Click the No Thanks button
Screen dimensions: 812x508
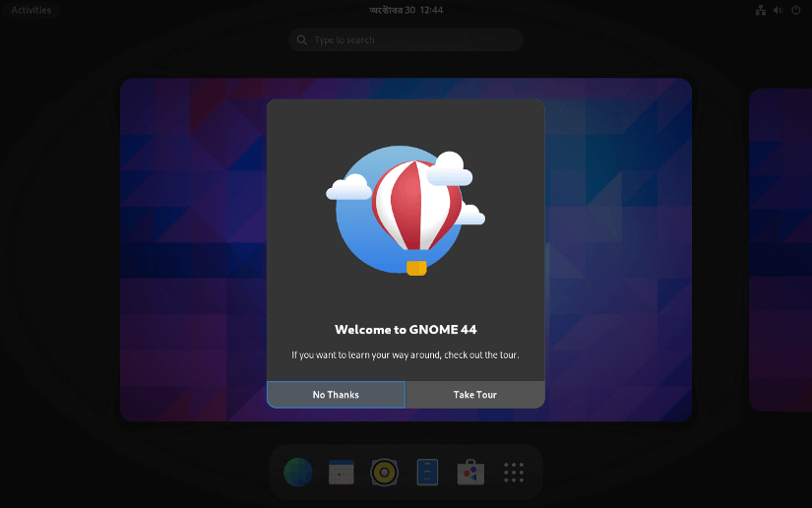pyautogui.click(x=336, y=395)
